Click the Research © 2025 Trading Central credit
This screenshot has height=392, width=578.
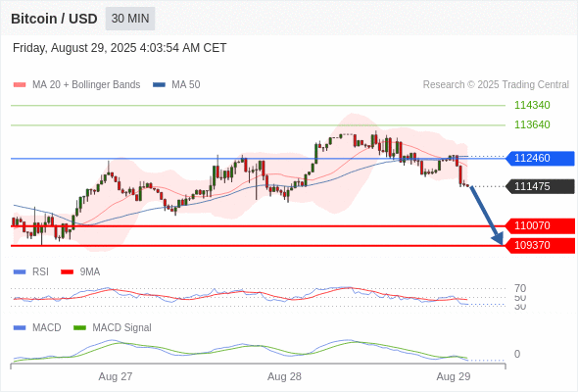496,85
